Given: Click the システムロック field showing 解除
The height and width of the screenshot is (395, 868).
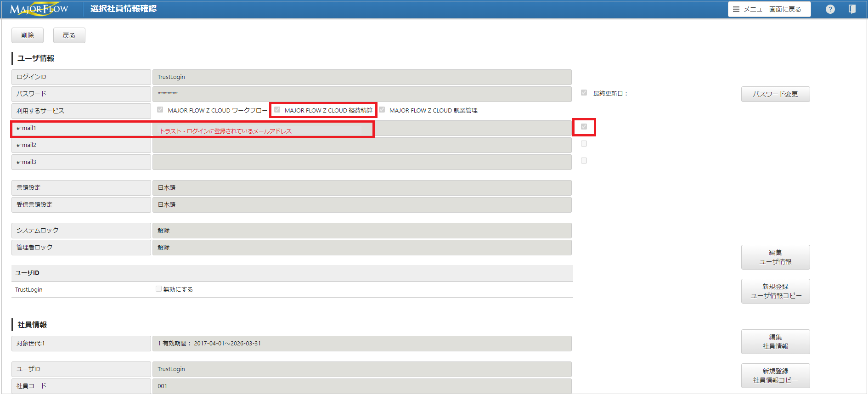Looking at the screenshot, I should coord(362,231).
